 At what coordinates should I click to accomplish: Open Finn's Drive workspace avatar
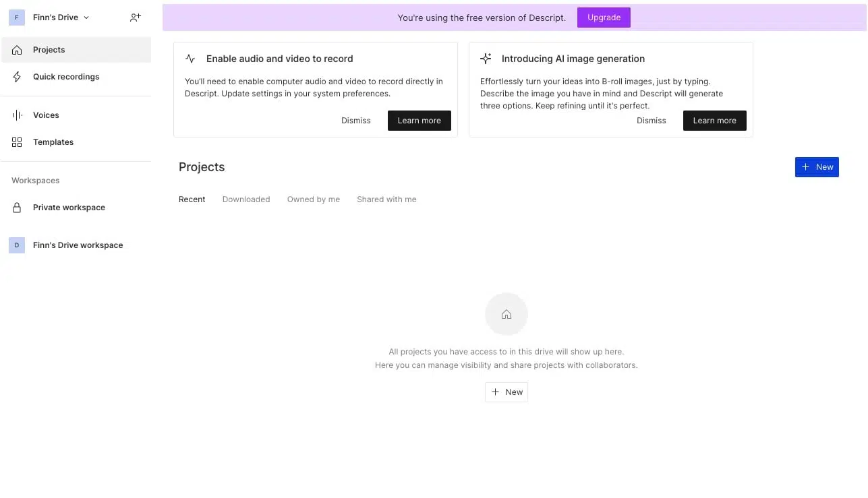click(x=16, y=245)
